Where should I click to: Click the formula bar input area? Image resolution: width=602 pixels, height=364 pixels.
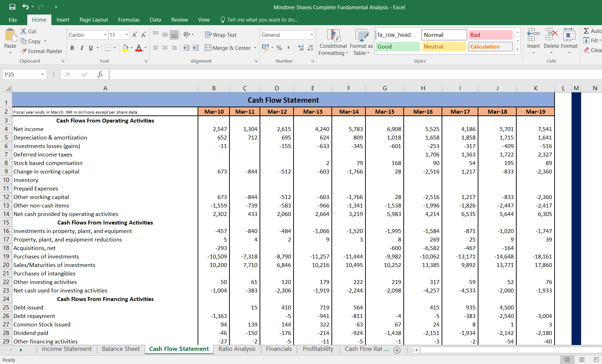pos(356,74)
